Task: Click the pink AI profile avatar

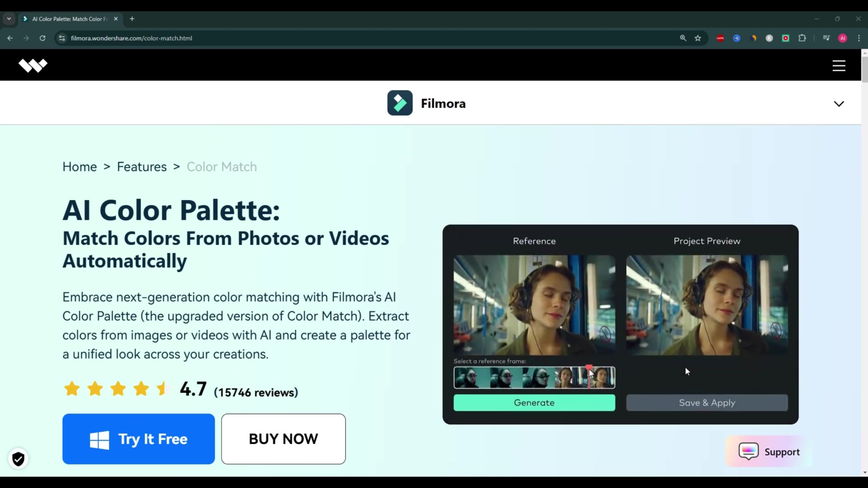Action: (x=843, y=38)
